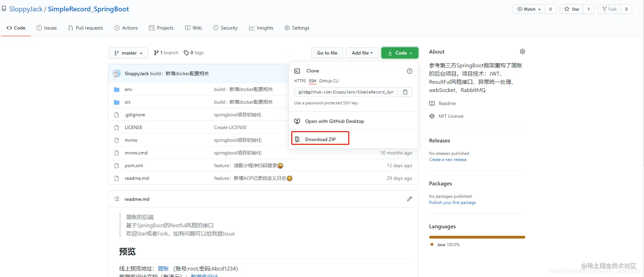644x277 pixels.
Task: Click the repository icon before SloppyJack
Action: tap(4, 9)
